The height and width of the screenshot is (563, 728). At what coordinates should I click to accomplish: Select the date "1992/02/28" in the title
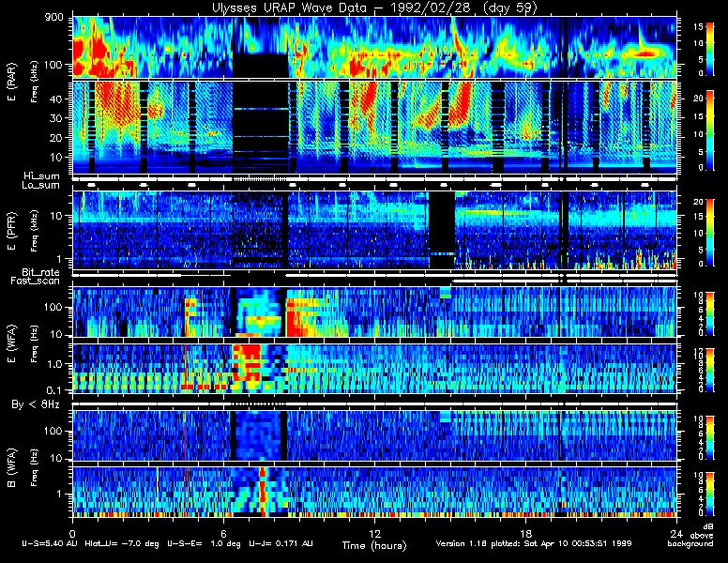(x=429, y=8)
